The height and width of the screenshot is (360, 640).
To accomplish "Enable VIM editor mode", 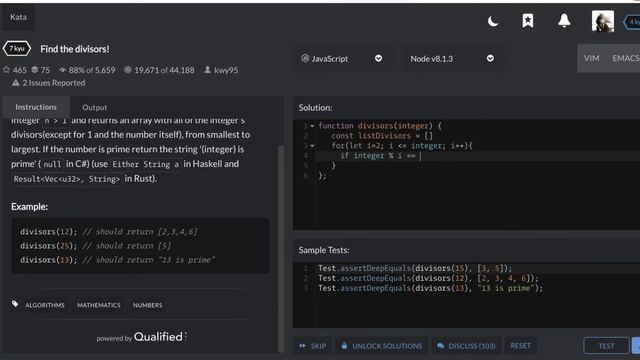I will coord(591,58).
